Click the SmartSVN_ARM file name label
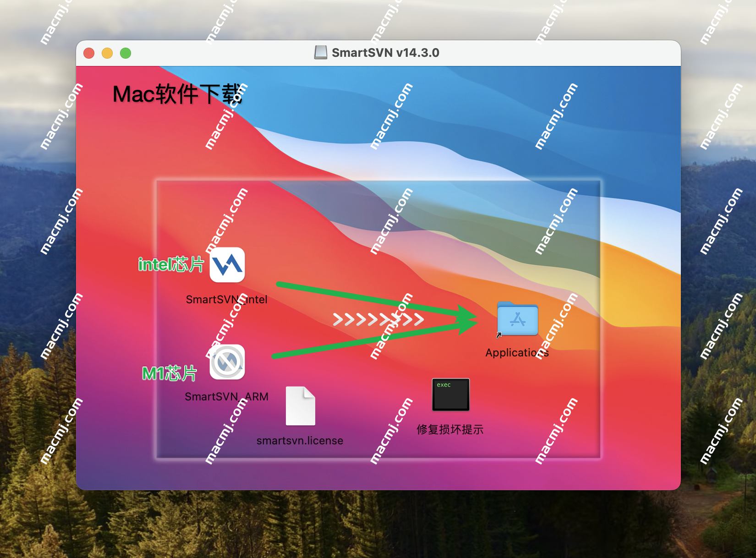This screenshot has width=756, height=558. 226,397
